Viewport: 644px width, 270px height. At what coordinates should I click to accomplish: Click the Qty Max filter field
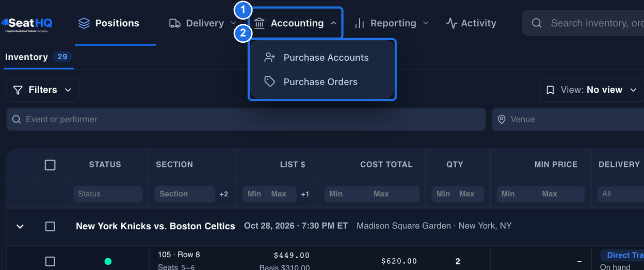(x=470, y=194)
